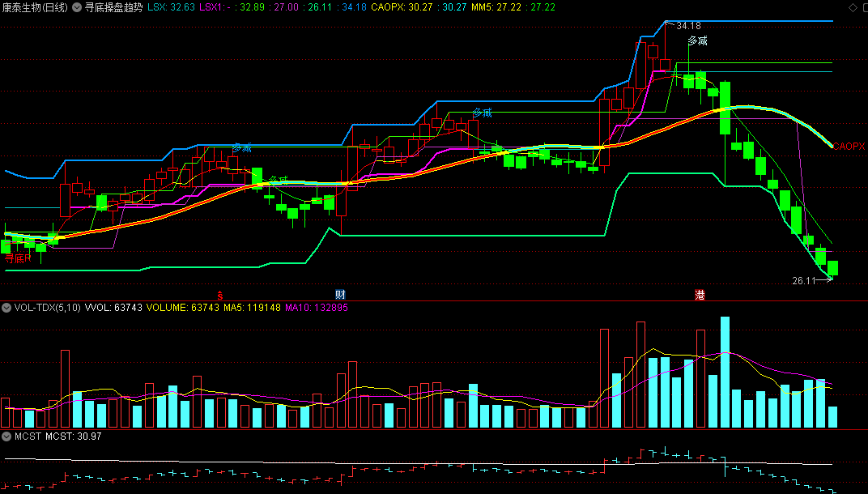Viewport: 868px width, 494px height.
Task: Select the magenta 27.00 header value
Action: pyautogui.click(x=286, y=7)
